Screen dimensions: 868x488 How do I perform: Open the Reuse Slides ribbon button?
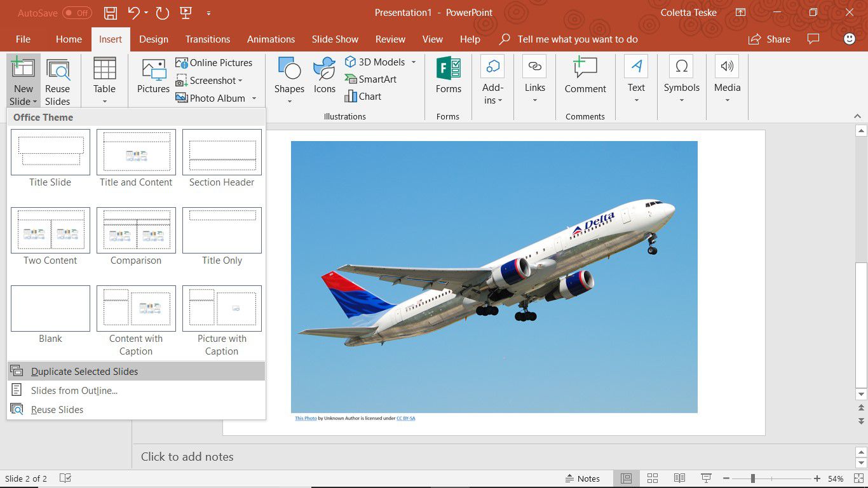click(58, 83)
